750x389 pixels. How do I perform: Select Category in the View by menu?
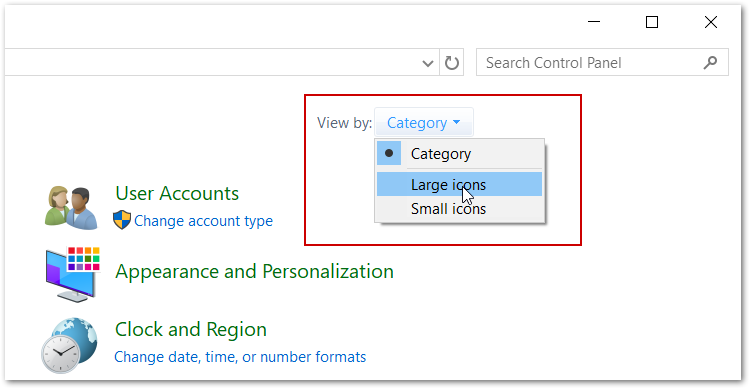coord(460,154)
